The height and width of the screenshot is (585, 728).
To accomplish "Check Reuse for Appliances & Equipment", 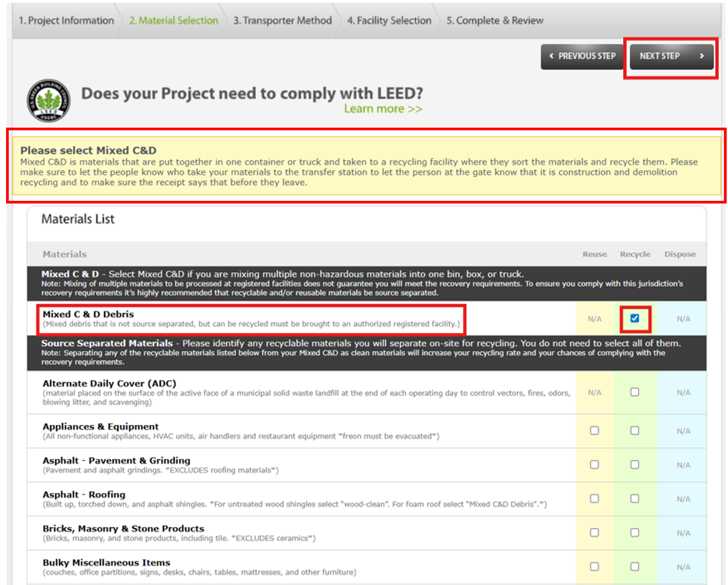I will (594, 431).
